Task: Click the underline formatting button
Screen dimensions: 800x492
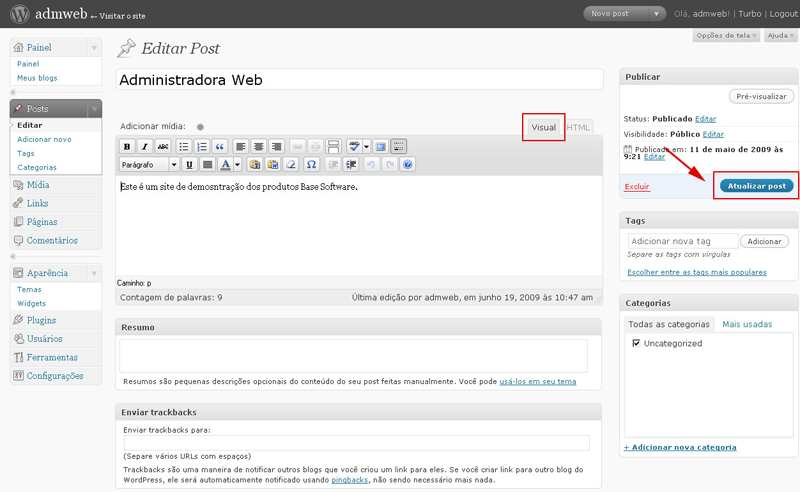Action: 189,165
